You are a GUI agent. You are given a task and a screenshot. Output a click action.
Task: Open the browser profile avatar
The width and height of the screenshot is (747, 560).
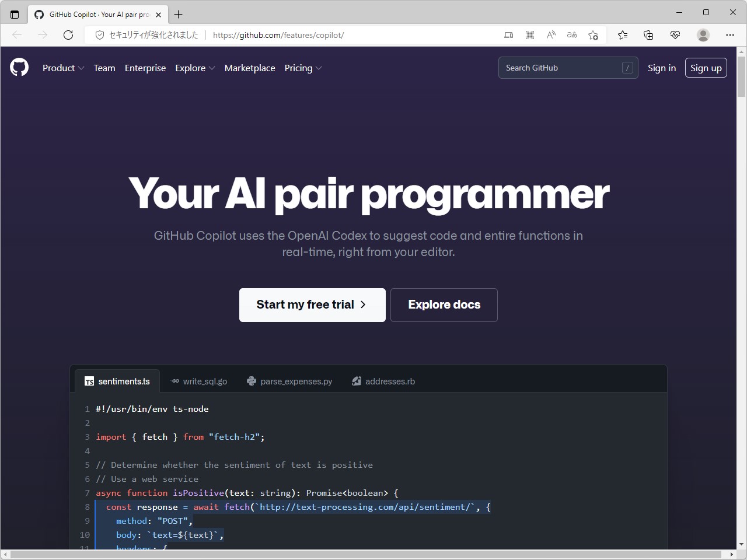(x=703, y=35)
